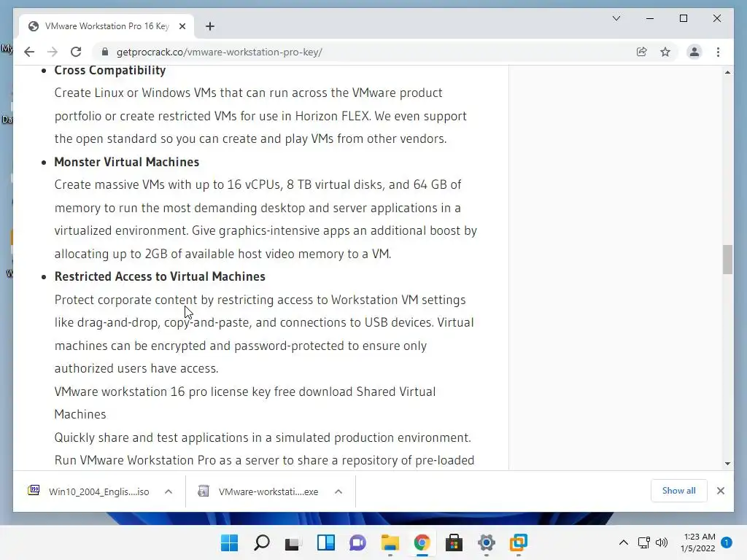Switch to VMware Workstation Pro 16 Key tab
Screen dimensions: 747x560
[107, 26]
